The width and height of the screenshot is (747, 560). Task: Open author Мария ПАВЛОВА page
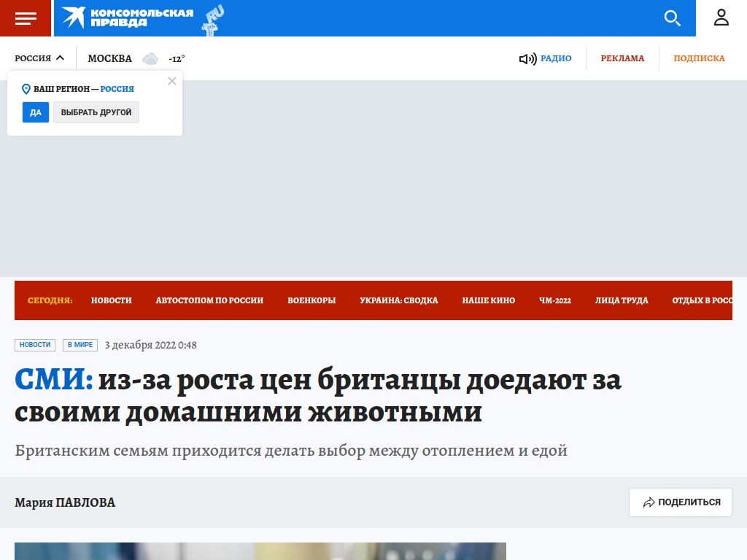pyautogui.click(x=65, y=502)
